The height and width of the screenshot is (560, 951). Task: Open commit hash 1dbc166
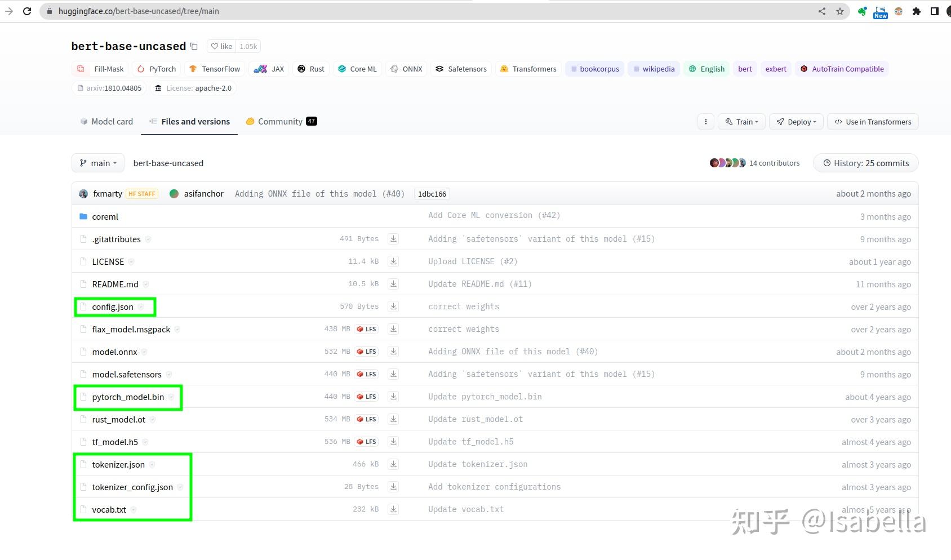click(432, 194)
